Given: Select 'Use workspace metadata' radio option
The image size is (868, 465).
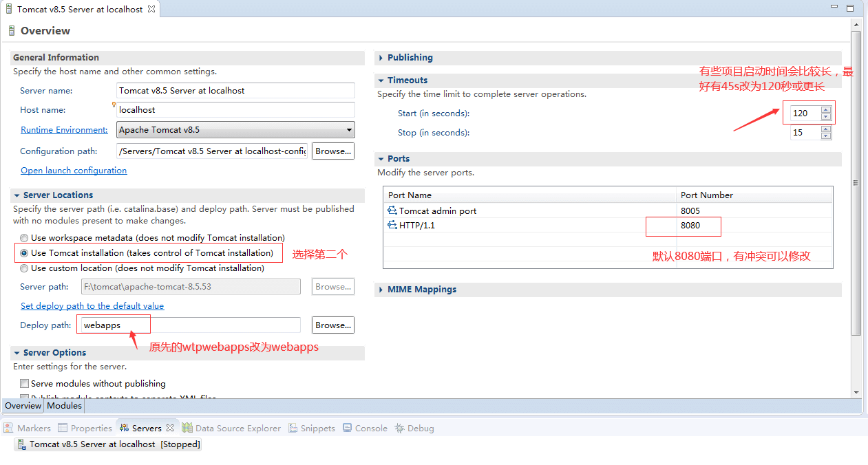Looking at the screenshot, I should (x=25, y=237).
